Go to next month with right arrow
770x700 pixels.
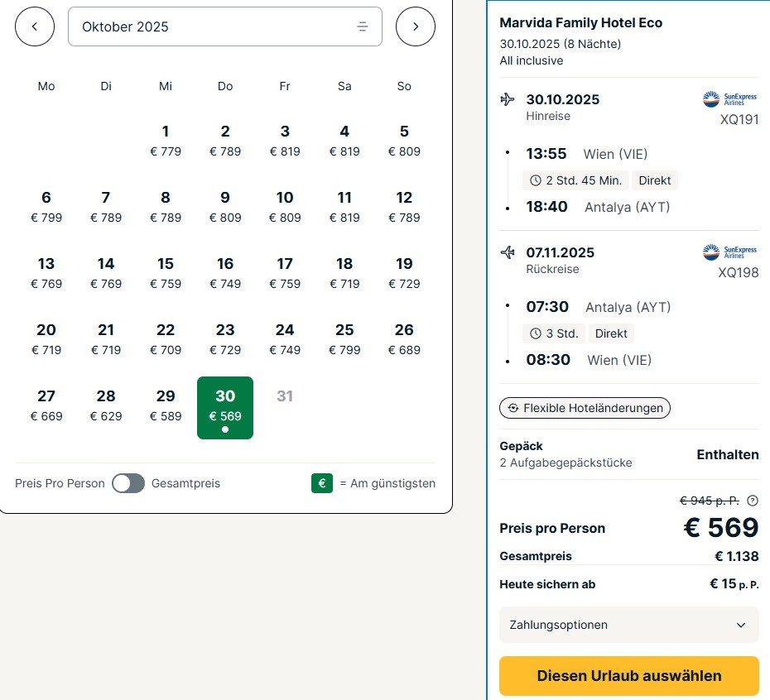pyautogui.click(x=416, y=26)
